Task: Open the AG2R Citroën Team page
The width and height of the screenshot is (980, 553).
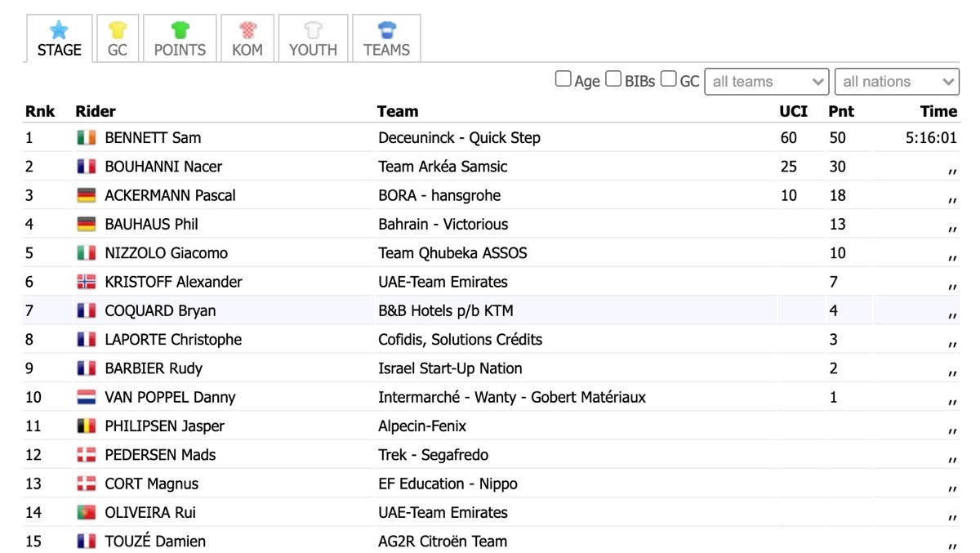Action: tap(443, 542)
